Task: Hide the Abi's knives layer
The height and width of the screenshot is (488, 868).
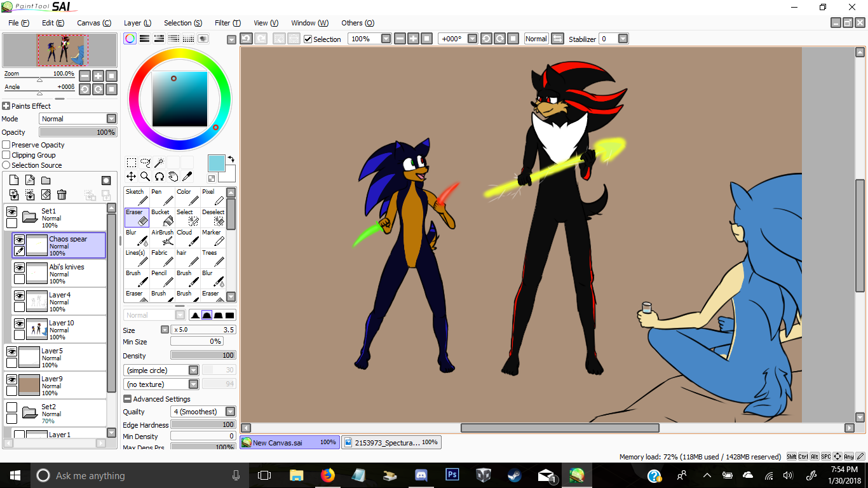Action: pos(20,268)
